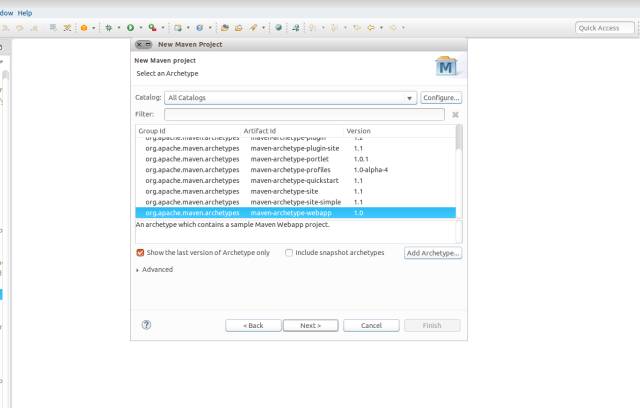Open dropdown next to External Tools icon
Screen dimensions: 640x408
coord(163,28)
